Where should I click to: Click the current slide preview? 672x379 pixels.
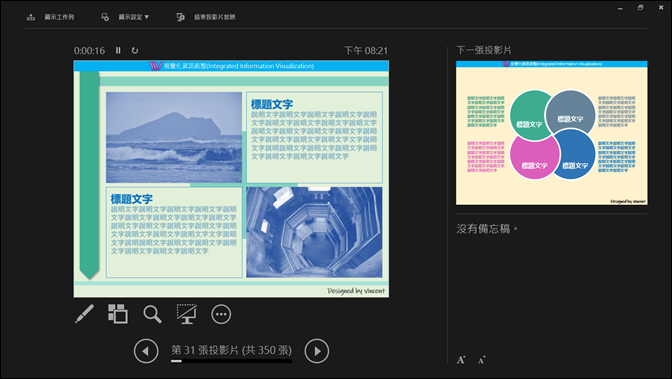point(231,179)
